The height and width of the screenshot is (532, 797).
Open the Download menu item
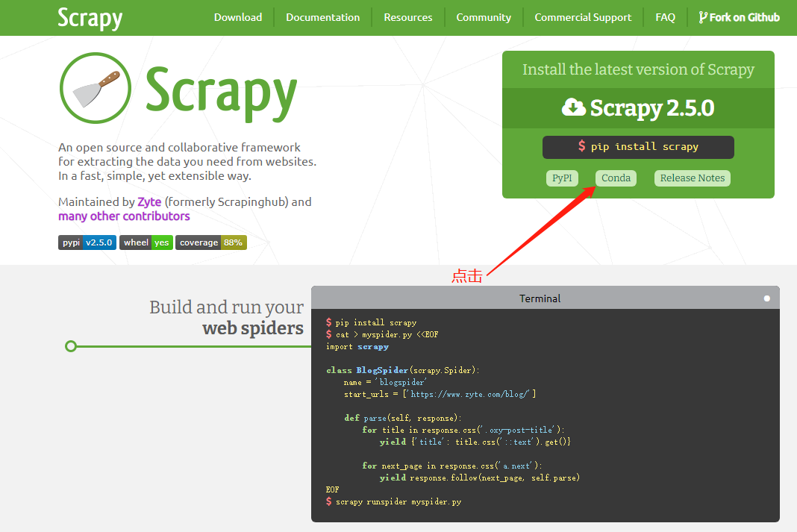238,16
